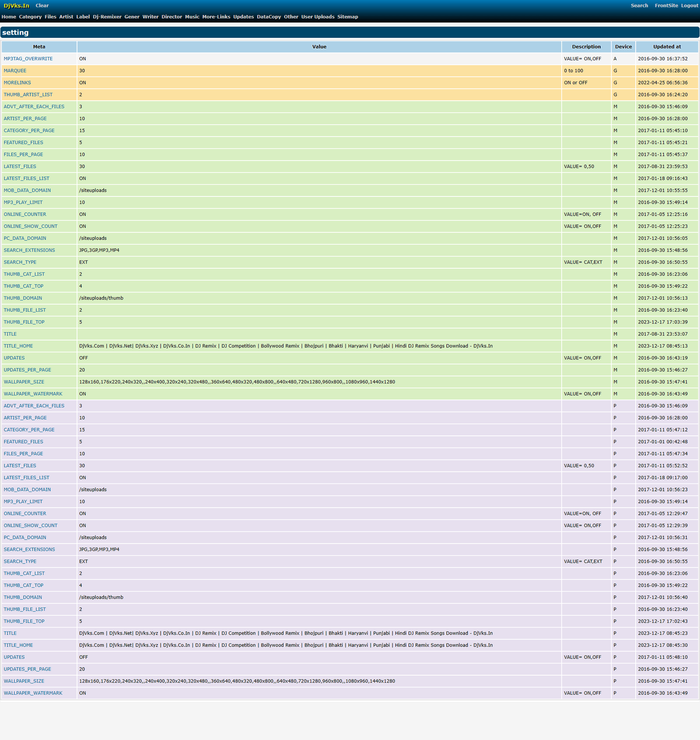Click the Clear link next to the logo
The height and width of the screenshot is (740, 700).
click(x=42, y=6)
